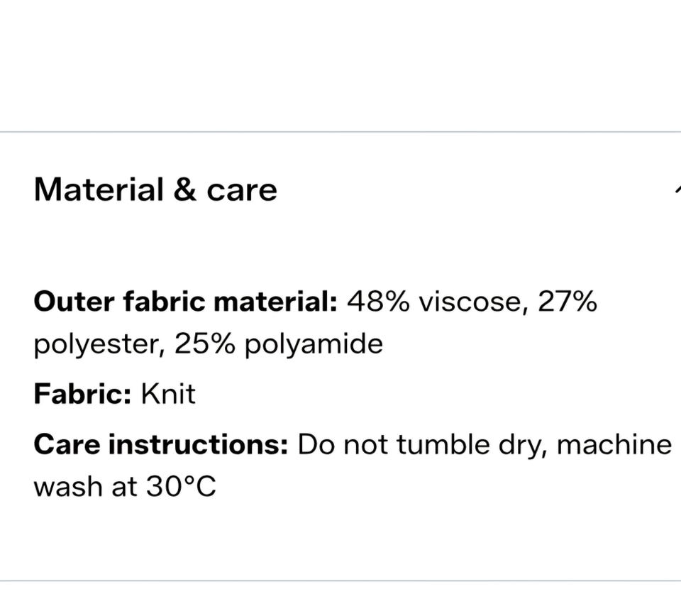
Task: Click the 'wash at 30°C' text
Action: 125,487
